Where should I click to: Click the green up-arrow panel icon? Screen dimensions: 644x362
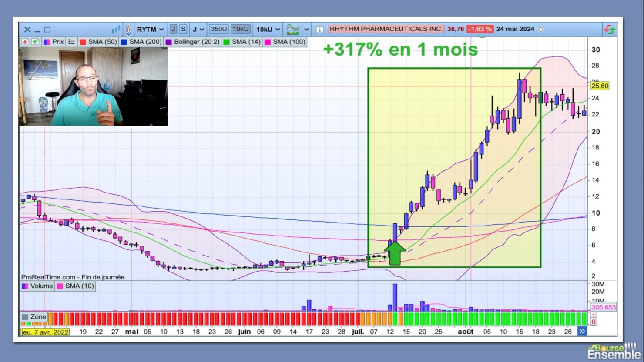point(35,42)
